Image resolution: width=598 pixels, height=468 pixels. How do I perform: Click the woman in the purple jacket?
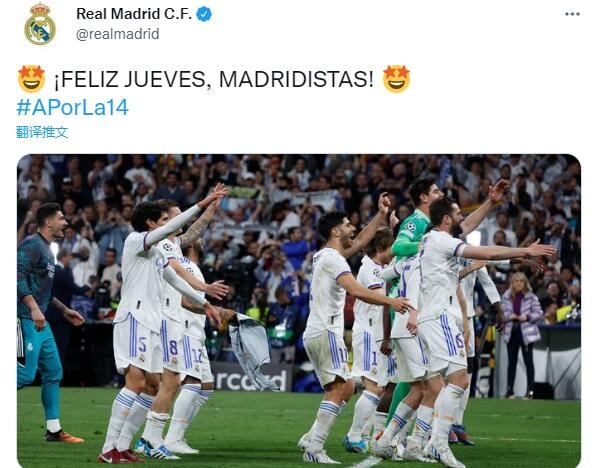click(x=521, y=334)
